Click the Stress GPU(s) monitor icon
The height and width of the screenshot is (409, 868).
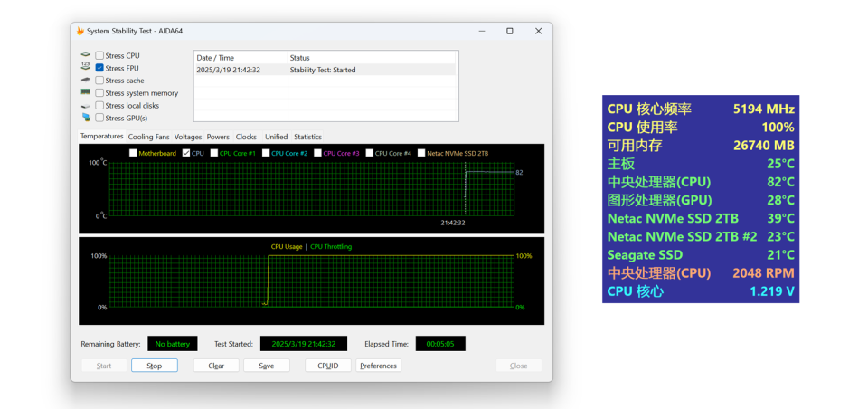tap(86, 118)
